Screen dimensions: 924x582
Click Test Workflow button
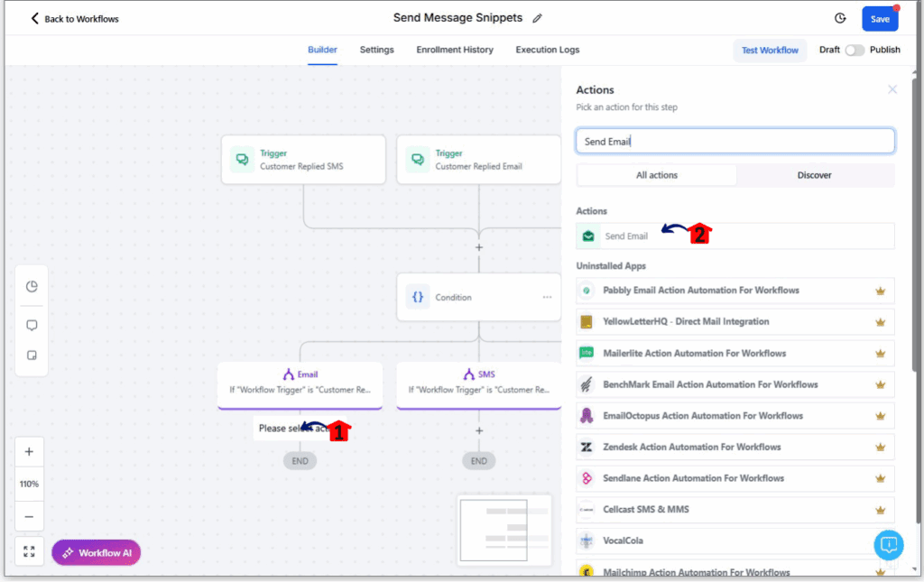[x=770, y=50]
